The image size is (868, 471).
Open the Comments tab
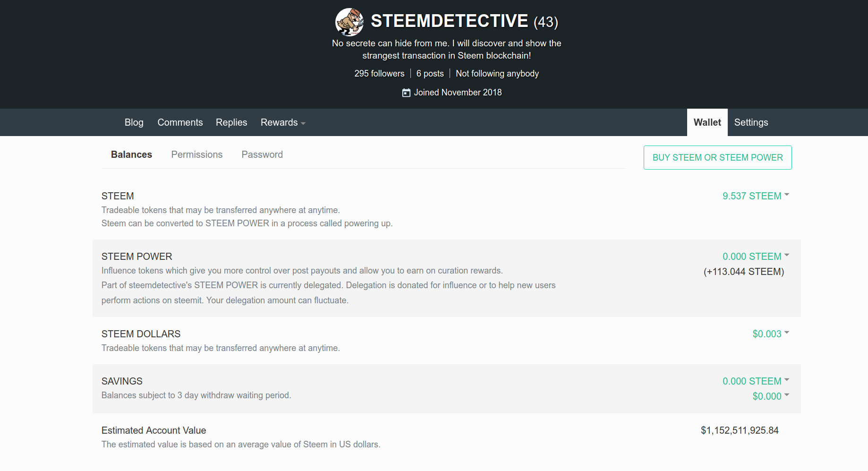[180, 122]
